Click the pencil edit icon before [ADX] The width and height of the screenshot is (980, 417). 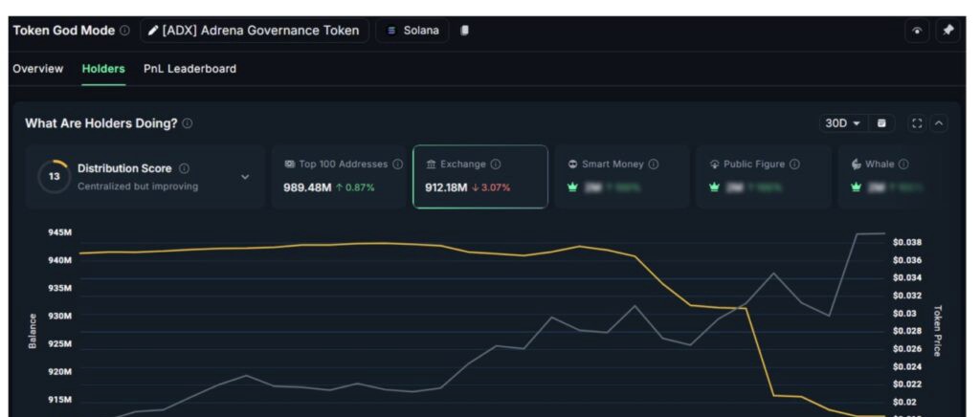pyautogui.click(x=153, y=31)
